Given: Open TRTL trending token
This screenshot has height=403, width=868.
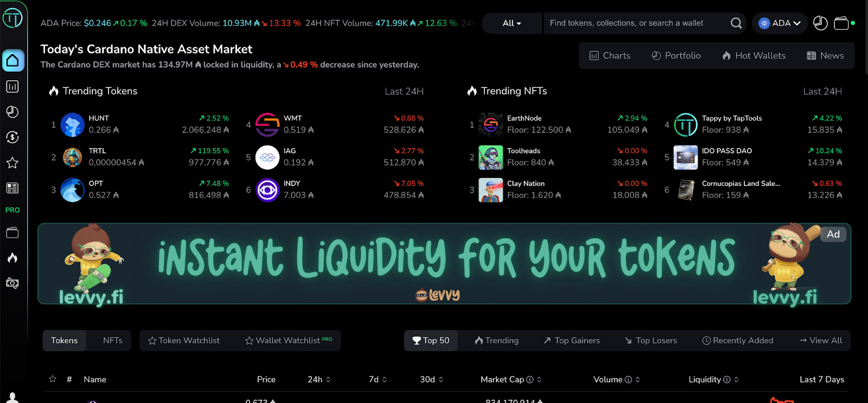Looking at the screenshot, I should coord(139,157).
